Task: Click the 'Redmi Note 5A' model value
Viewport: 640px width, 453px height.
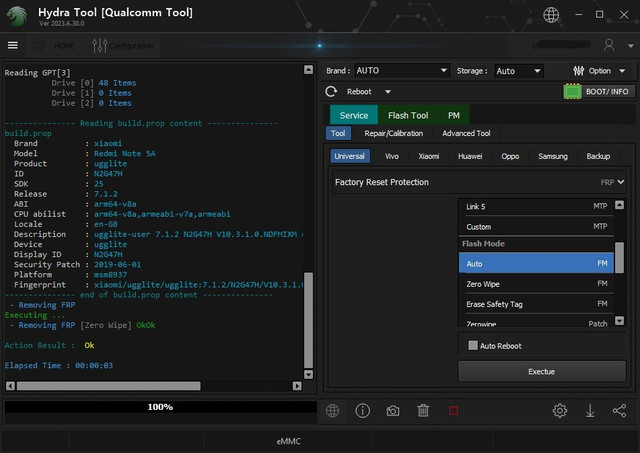Action: [x=124, y=153]
